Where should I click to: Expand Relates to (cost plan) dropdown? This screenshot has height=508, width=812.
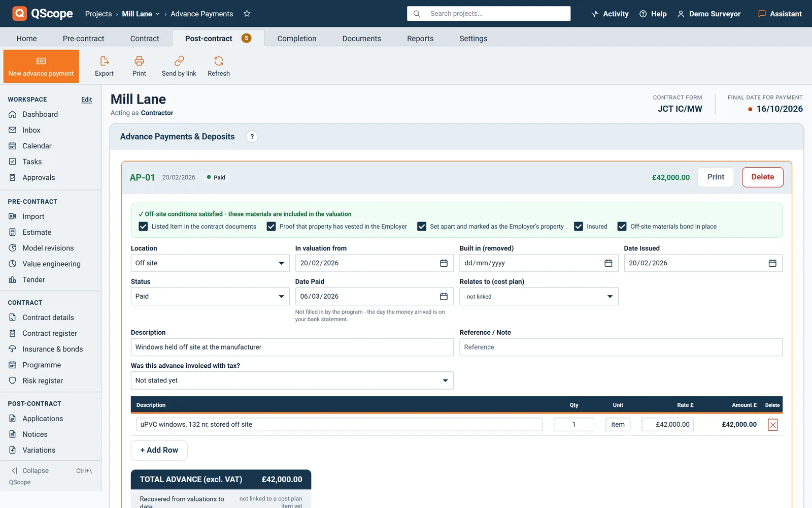pyautogui.click(x=538, y=297)
